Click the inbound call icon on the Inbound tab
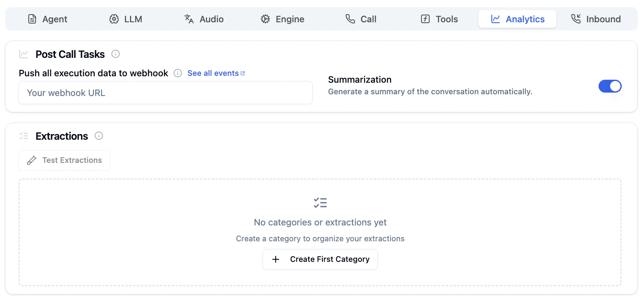The width and height of the screenshot is (644, 306). [x=576, y=19]
